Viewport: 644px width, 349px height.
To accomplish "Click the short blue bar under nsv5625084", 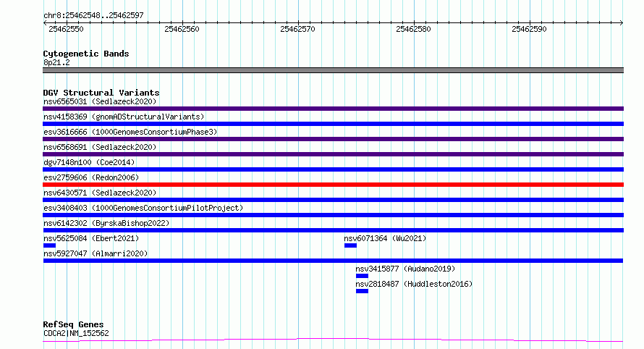I will [x=49, y=245].
